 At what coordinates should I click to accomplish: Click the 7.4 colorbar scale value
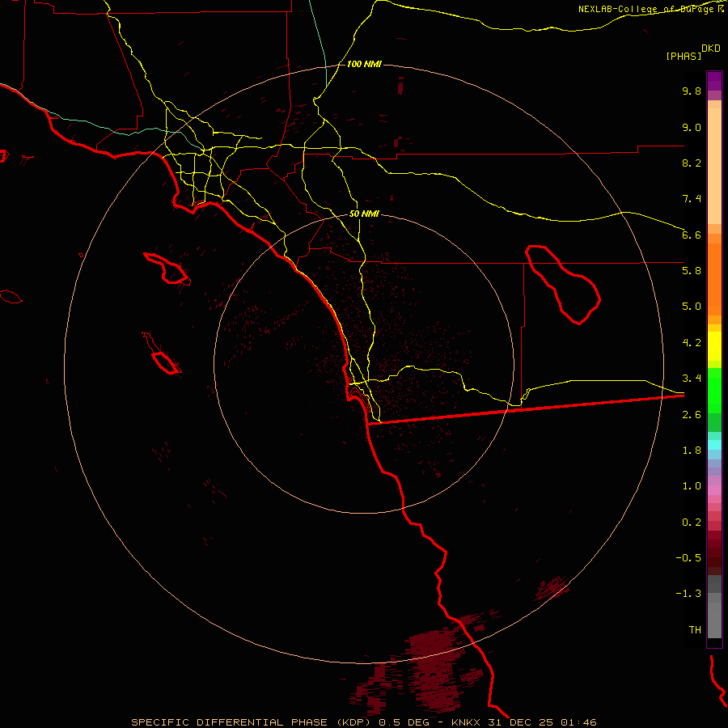click(x=692, y=199)
